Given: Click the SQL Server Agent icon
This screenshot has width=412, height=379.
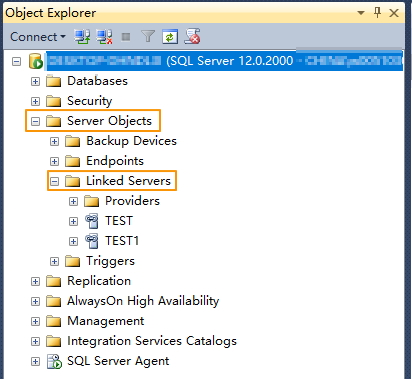Looking at the screenshot, I should (54, 361).
